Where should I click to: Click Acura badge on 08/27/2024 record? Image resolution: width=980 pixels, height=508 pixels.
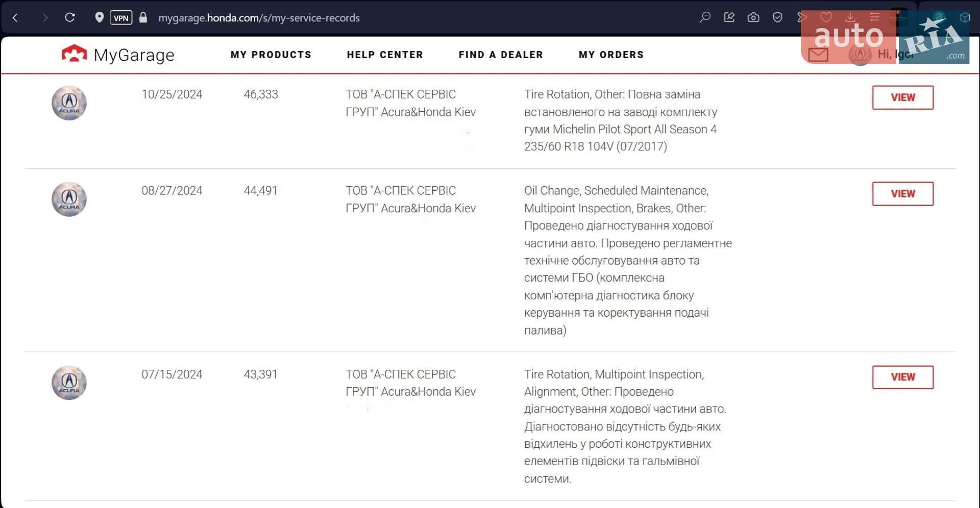tap(69, 199)
